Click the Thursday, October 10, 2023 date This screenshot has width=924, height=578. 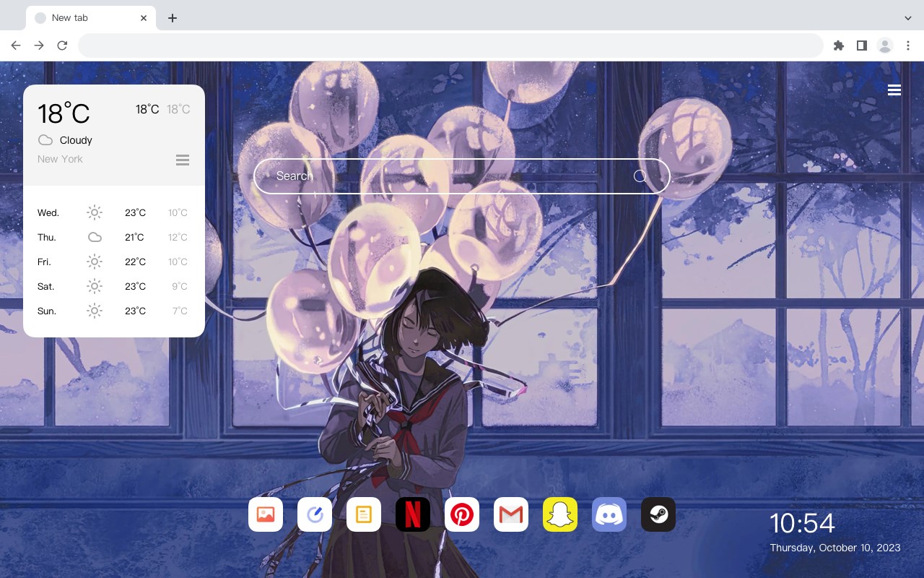click(835, 548)
